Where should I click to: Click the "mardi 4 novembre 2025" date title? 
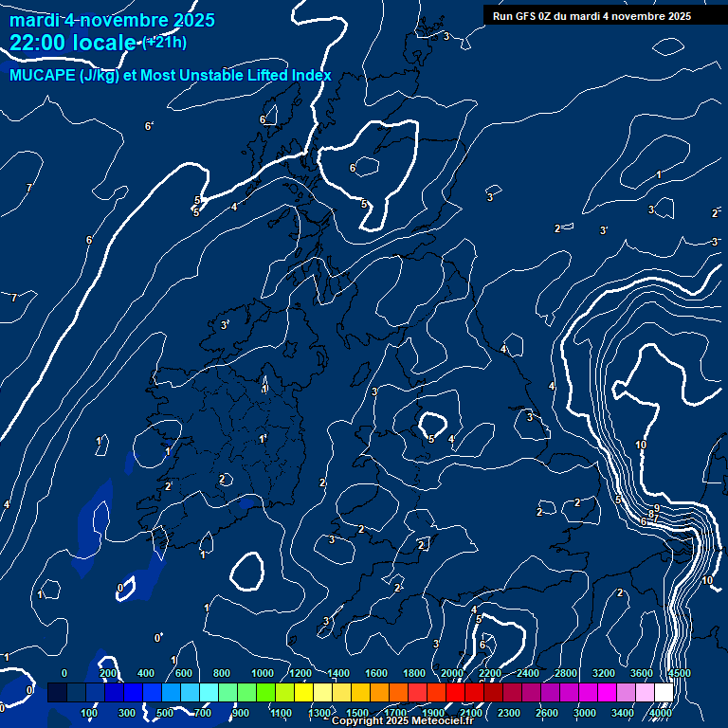112,20
